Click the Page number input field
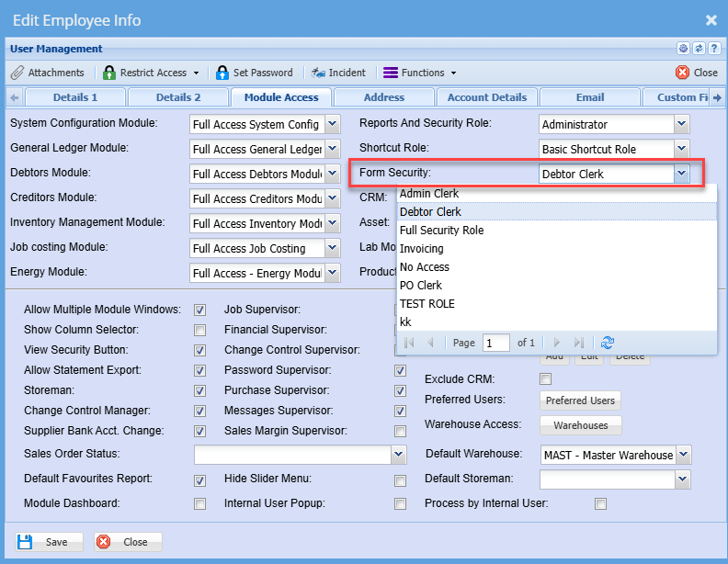This screenshot has width=728, height=564. (496, 343)
